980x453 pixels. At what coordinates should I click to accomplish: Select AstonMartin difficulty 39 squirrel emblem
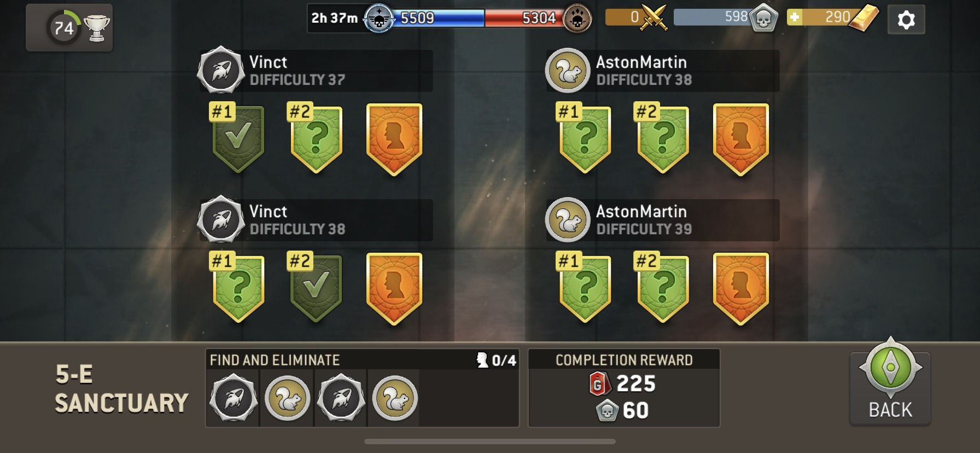tap(567, 220)
